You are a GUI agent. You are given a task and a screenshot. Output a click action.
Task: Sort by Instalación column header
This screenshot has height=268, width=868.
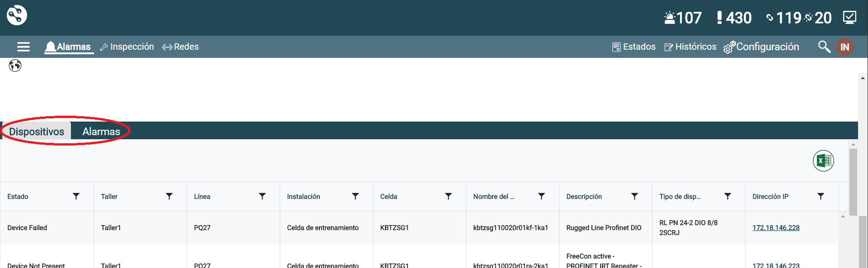coord(304,197)
